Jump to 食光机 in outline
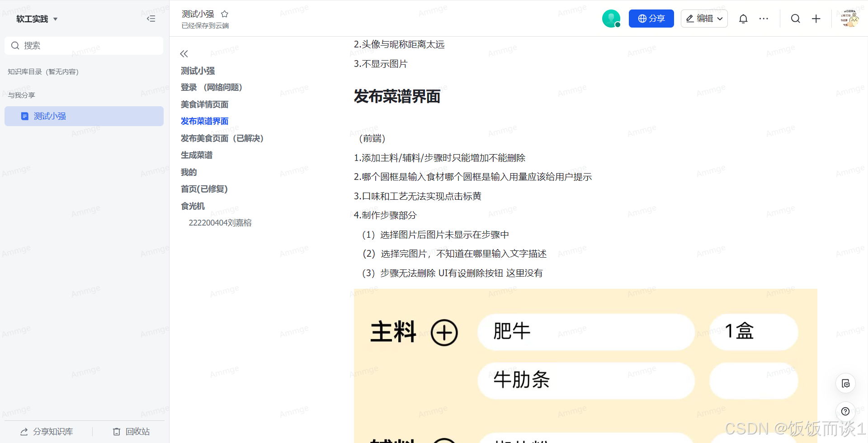This screenshot has width=868, height=443. (193, 206)
